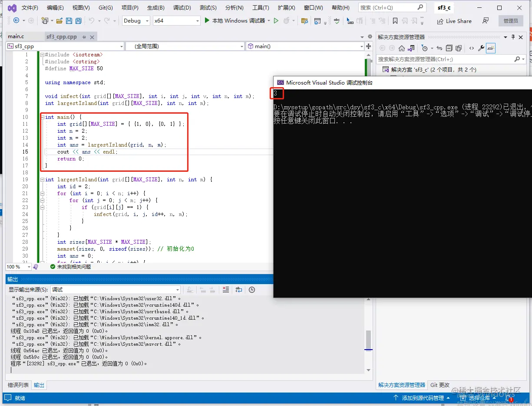This screenshot has height=406, width=532.
Task: Toggle word wrap in the output panel
Action: coord(239,290)
